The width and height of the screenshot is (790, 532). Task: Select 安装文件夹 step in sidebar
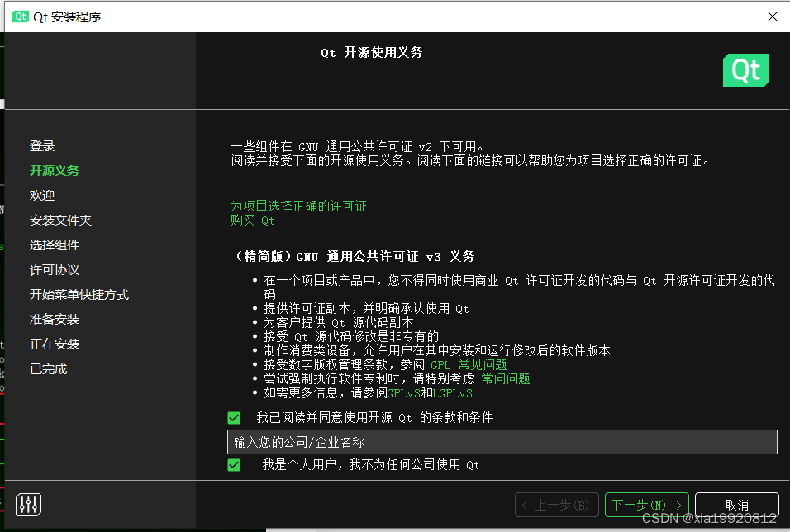pyautogui.click(x=60, y=221)
